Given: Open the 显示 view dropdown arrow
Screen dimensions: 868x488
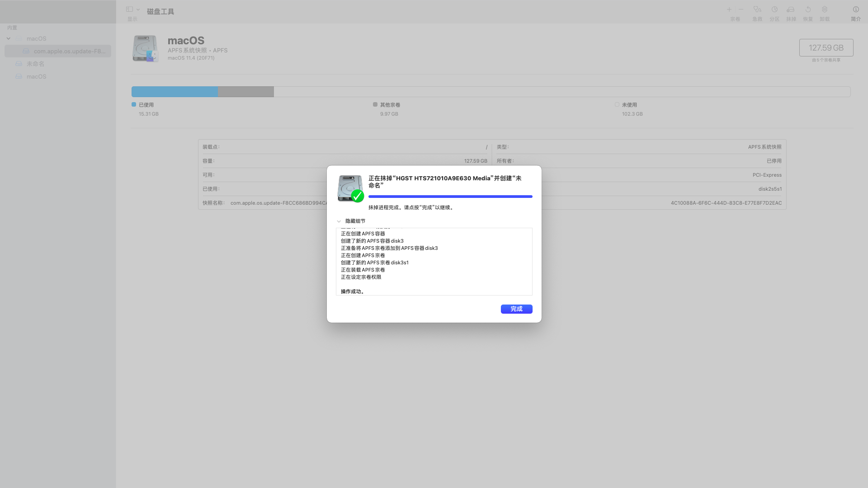Looking at the screenshot, I should 138,9.
